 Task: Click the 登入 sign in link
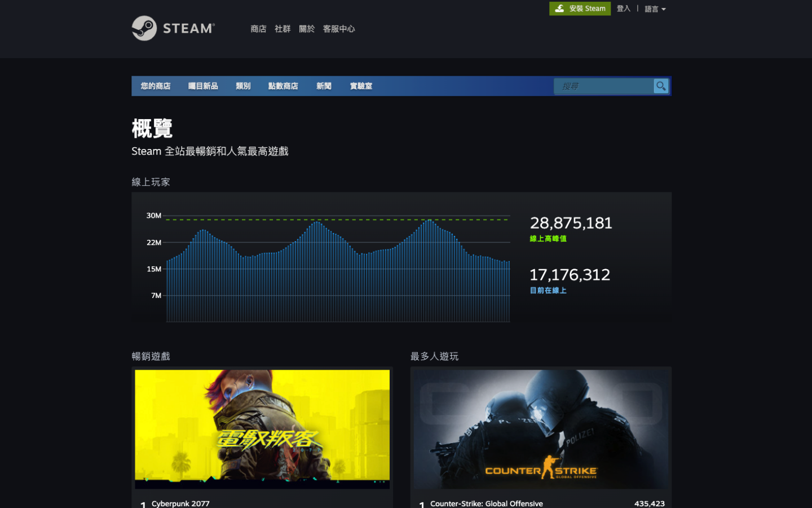(623, 8)
